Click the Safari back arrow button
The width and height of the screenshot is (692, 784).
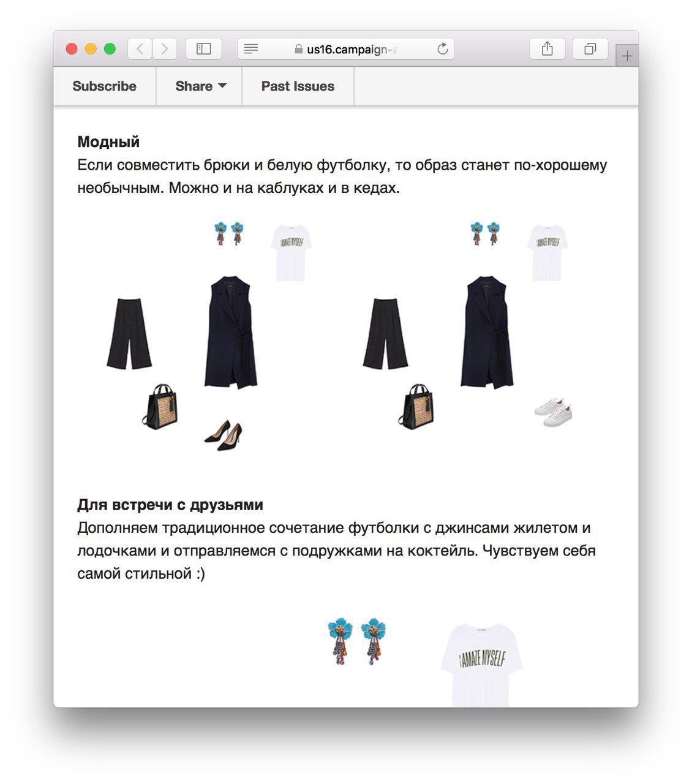140,49
